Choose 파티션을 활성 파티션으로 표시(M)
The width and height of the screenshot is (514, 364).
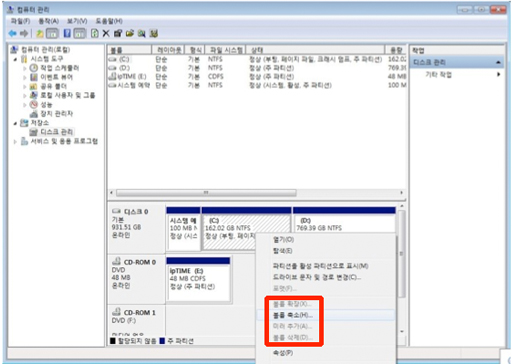(320, 266)
